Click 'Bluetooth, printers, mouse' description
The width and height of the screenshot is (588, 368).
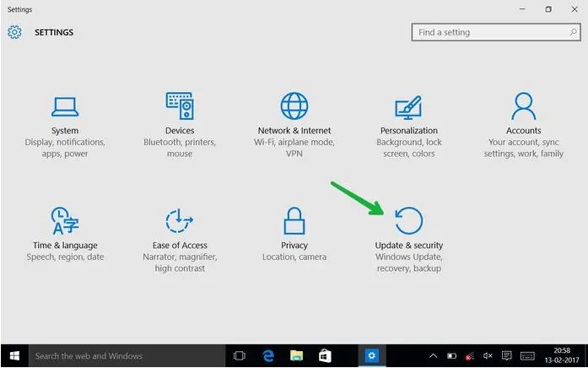click(180, 148)
